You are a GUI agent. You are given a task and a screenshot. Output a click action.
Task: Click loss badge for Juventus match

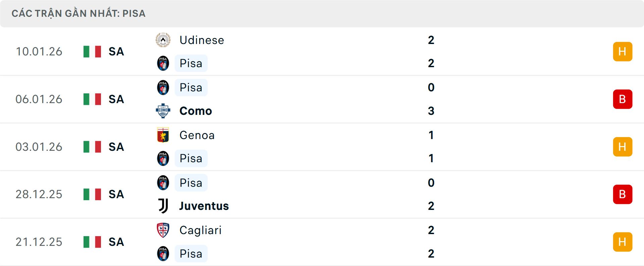click(623, 194)
